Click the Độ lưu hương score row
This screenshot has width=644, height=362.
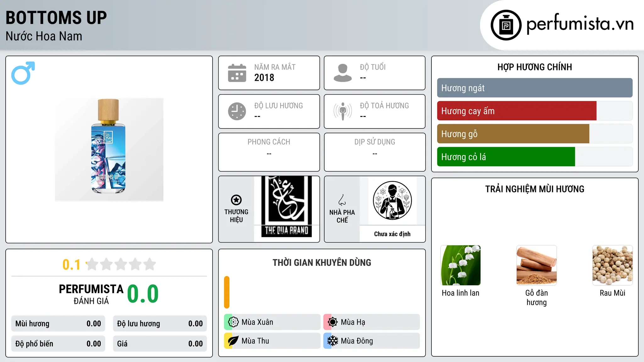click(x=160, y=324)
